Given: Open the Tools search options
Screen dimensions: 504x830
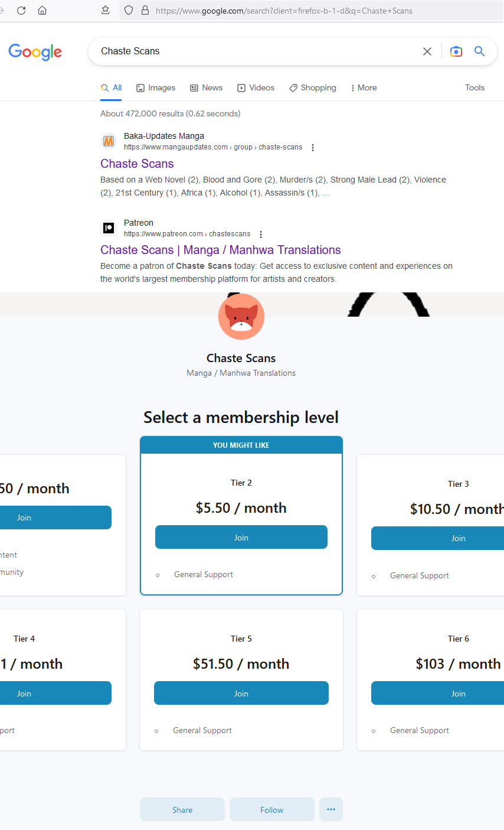Looking at the screenshot, I should 474,88.
